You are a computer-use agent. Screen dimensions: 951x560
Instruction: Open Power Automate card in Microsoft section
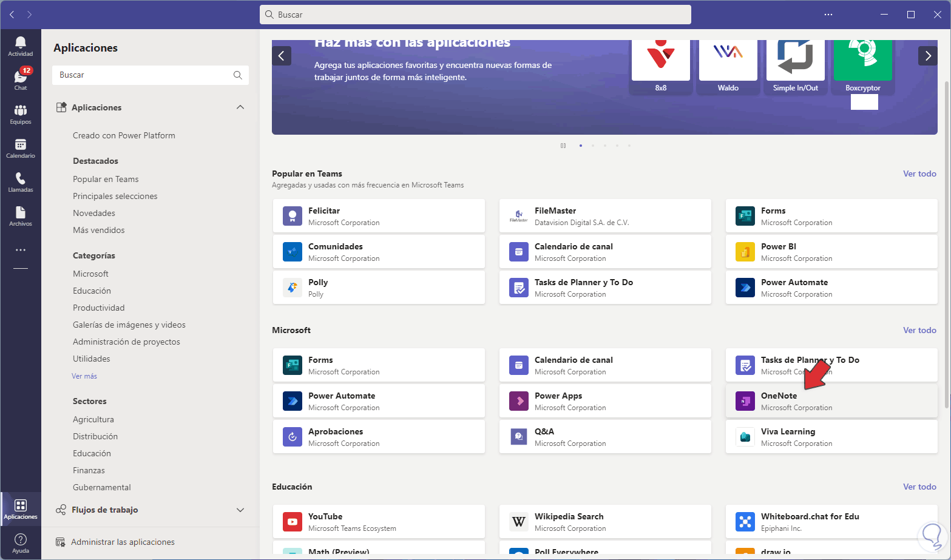pyautogui.click(x=379, y=401)
